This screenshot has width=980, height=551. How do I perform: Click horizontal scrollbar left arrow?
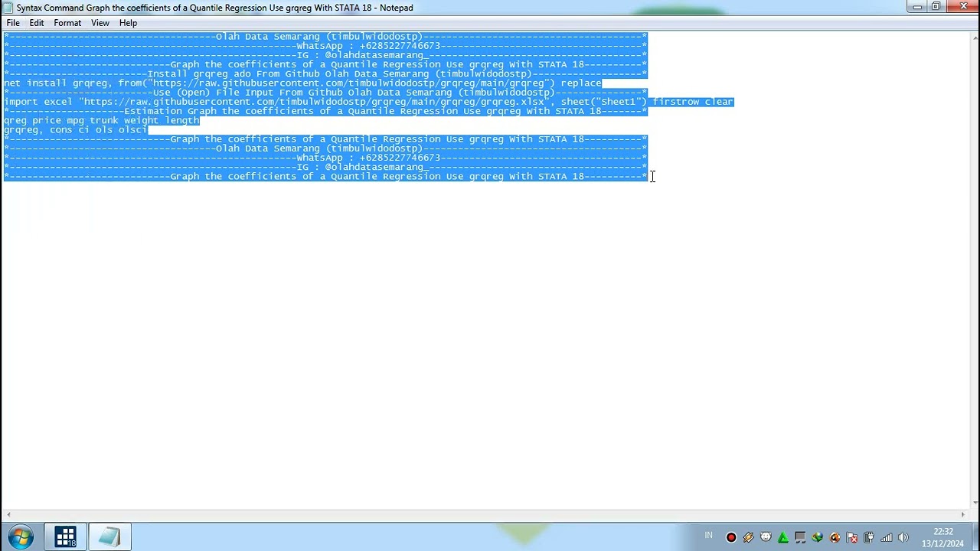click(x=8, y=515)
